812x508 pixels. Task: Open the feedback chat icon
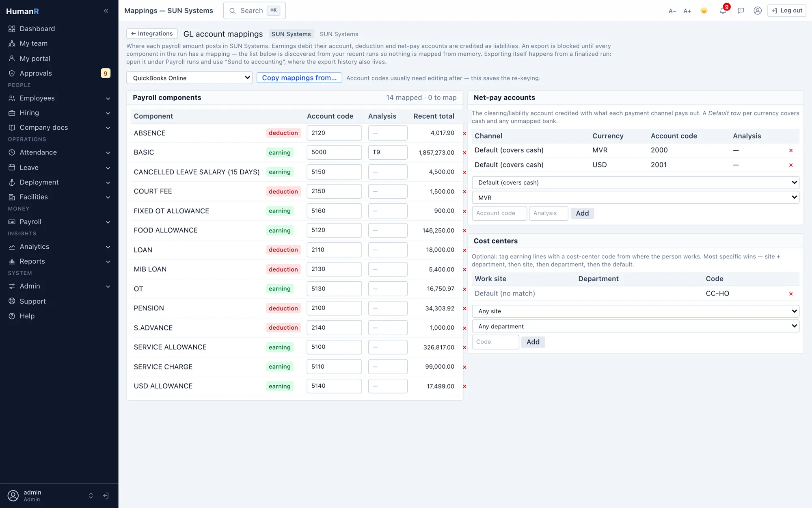coord(741,11)
